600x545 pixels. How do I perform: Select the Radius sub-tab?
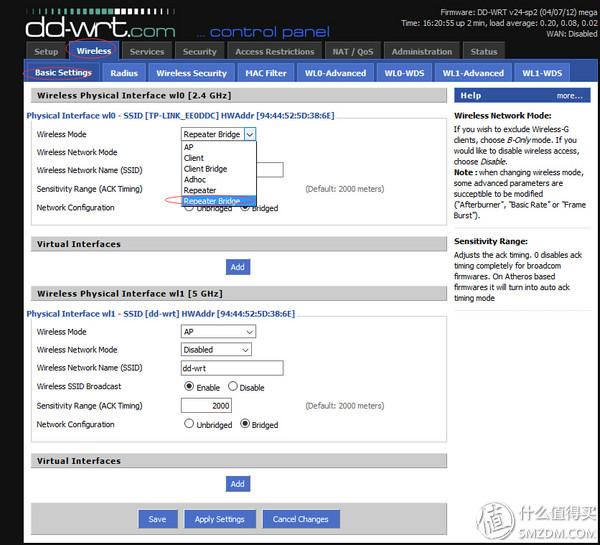pos(124,73)
